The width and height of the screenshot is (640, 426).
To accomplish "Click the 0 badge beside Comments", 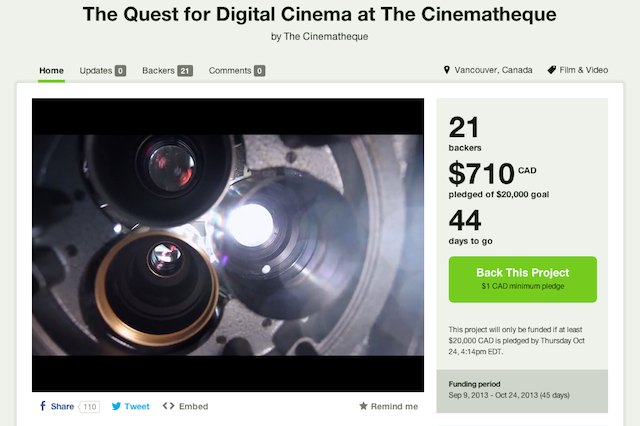I will click(259, 71).
